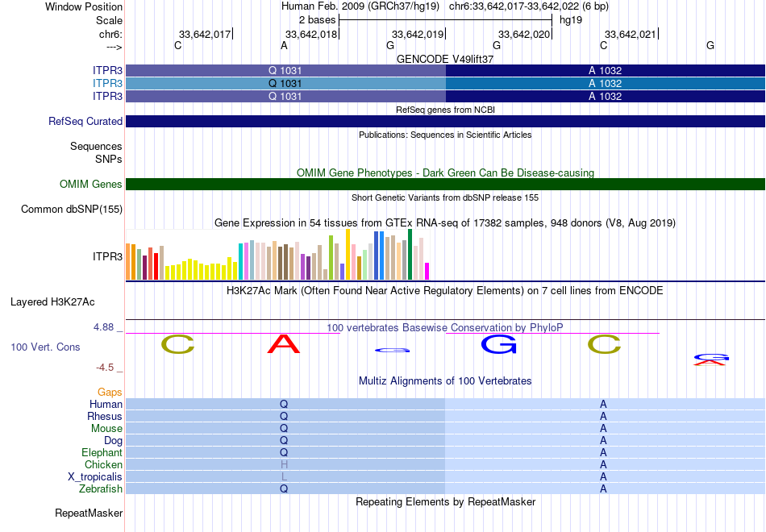Click the 2 bases scale bar
This screenshot has height=532, width=766.
tap(445, 20)
